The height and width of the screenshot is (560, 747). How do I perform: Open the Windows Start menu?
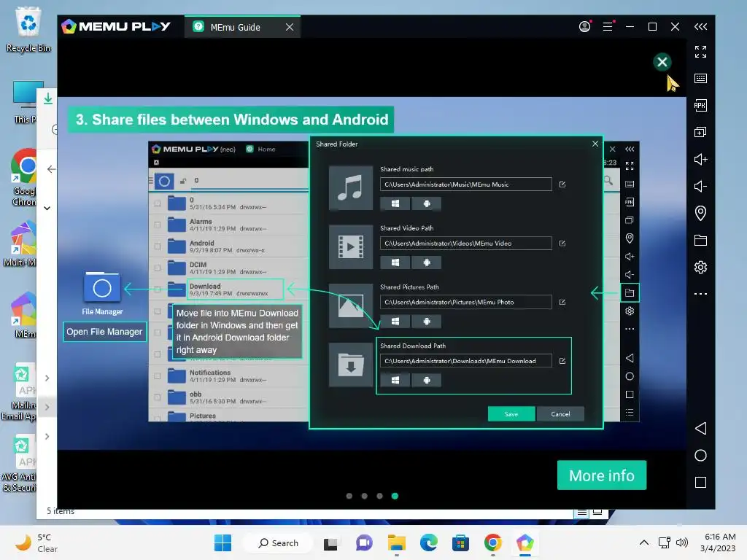pos(223,542)
